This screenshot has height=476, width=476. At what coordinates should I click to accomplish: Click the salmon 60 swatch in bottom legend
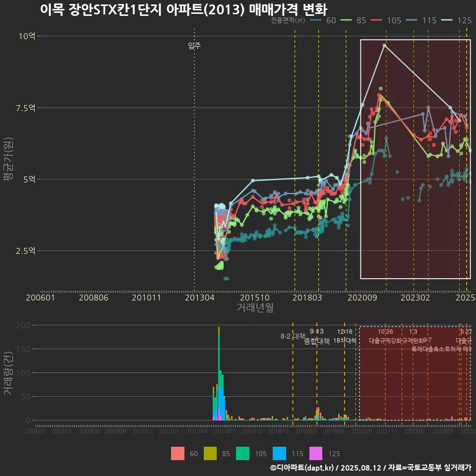pyautogui.click(x=178, y=454)
